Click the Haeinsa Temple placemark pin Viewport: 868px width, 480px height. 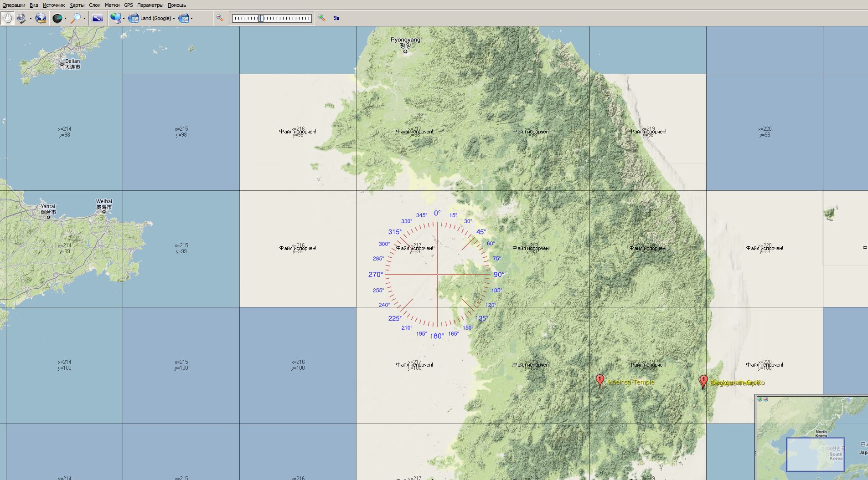[600, 380]
